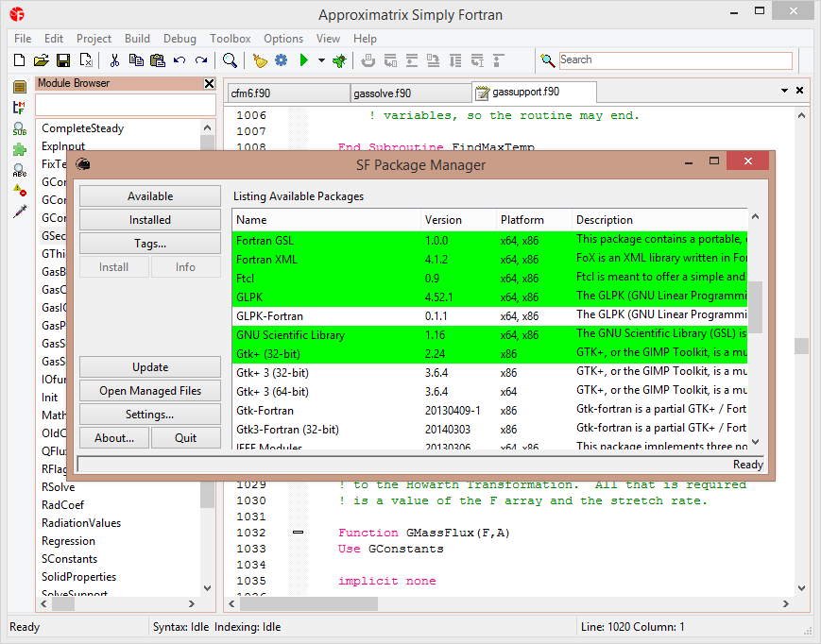Click the editor horizontal scrollbar thumb
The width and height of the screenshot is (821, 644).
[x=309, y=603]
